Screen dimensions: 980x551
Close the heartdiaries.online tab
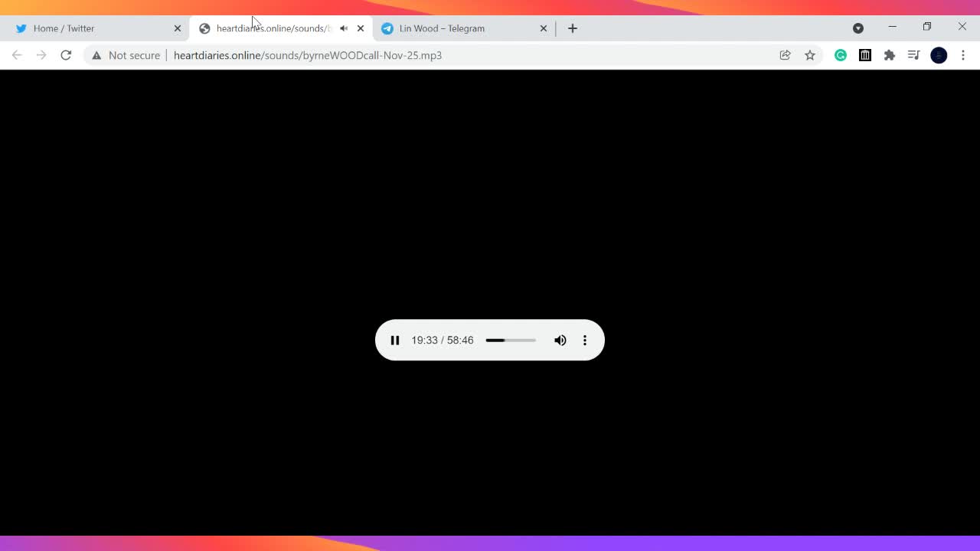point(361,28)
